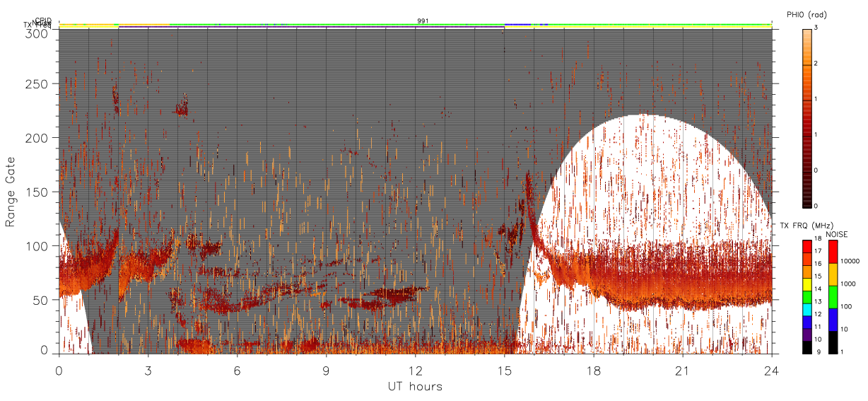Click the NOISE legend title
Screen dimensions: 868x401
(x=838, y=234)
